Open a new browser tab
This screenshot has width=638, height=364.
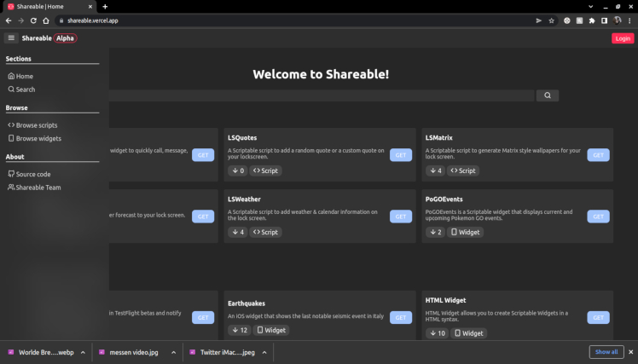click(x=105, y=6)
